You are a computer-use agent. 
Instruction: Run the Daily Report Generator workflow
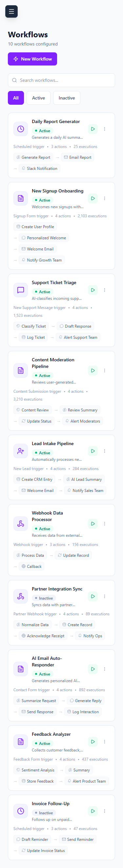(92, 129)
